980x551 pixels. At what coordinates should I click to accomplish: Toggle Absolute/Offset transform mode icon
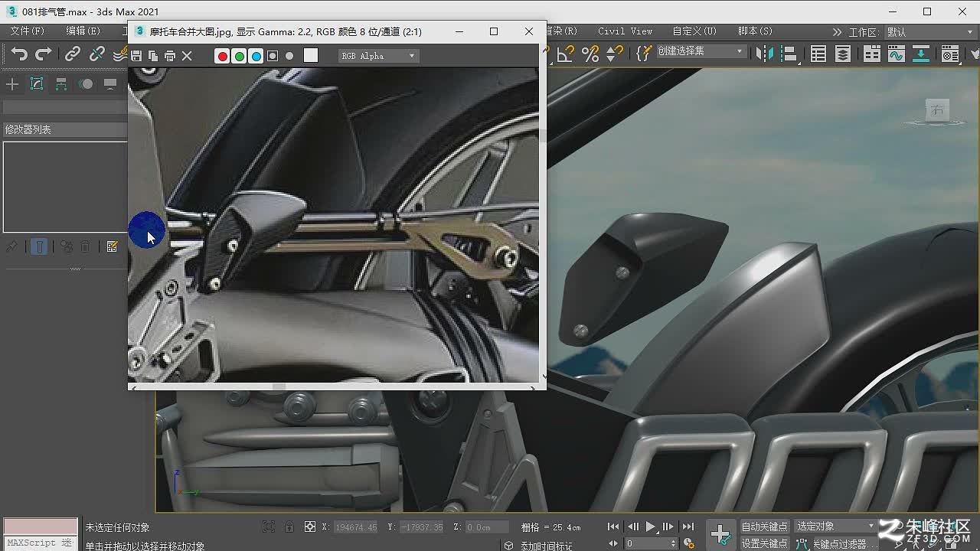point(310,527)
